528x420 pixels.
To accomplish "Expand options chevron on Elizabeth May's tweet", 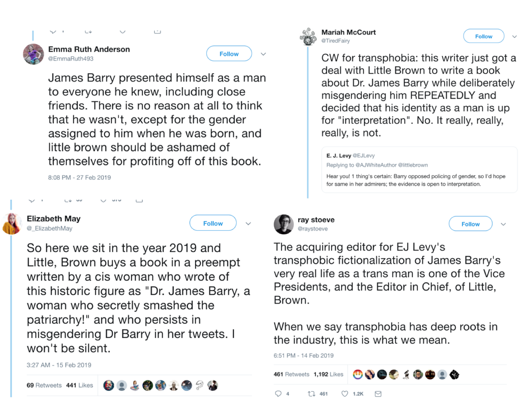I will [x=248, y=224].
